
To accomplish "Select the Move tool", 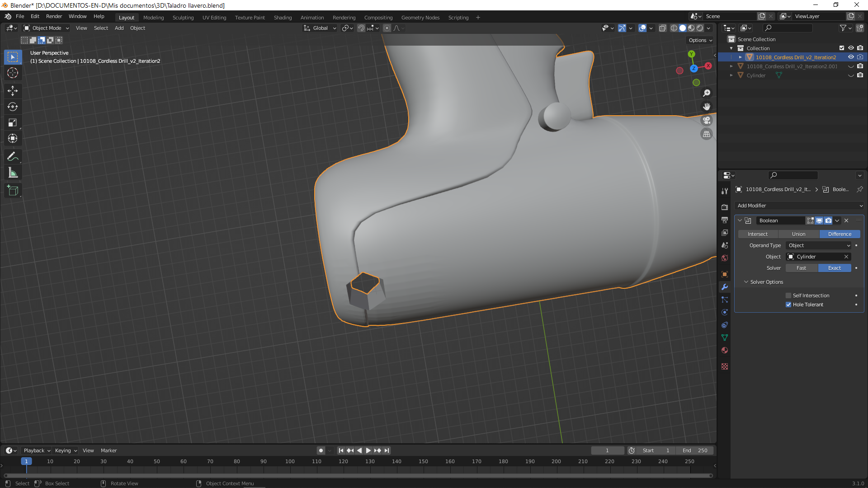I will coord(13,91).
